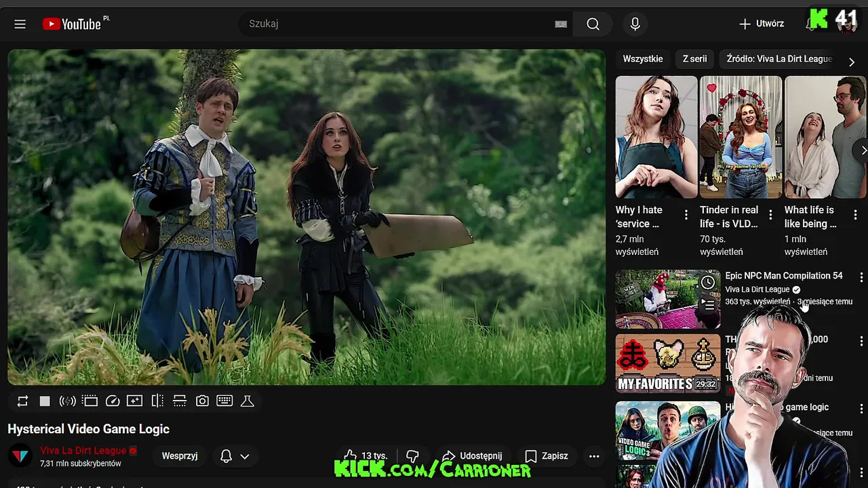This screenshot has width=868, height=488.
Task: Expand the notification bell dropdown
Action: coord(235,456)
